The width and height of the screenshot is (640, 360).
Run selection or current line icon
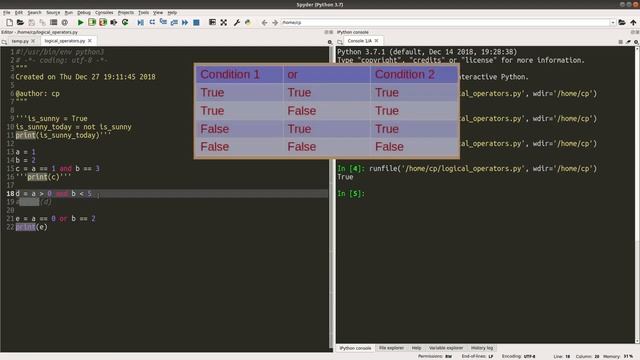click(x=114, y=22)
